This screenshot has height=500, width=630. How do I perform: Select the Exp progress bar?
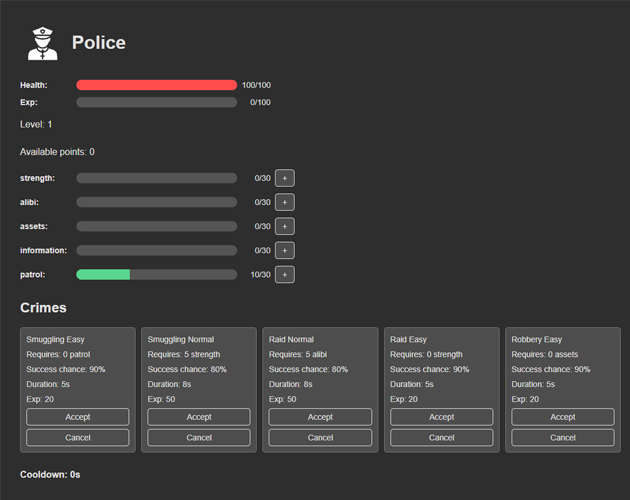click(x=157, y=102)
